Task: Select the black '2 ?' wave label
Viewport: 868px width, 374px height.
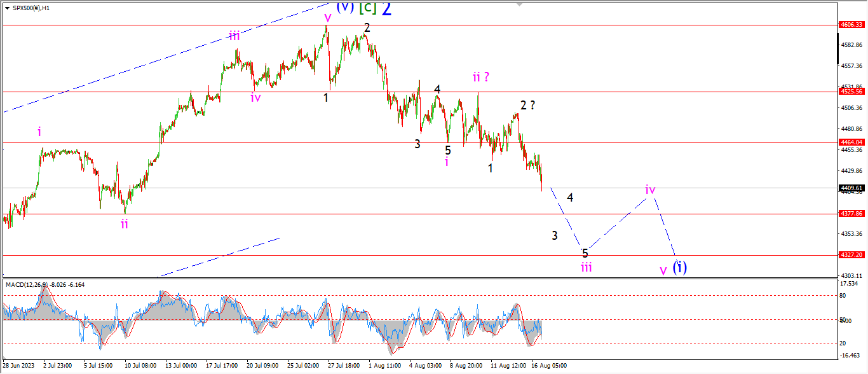Action: pos(527,105)
